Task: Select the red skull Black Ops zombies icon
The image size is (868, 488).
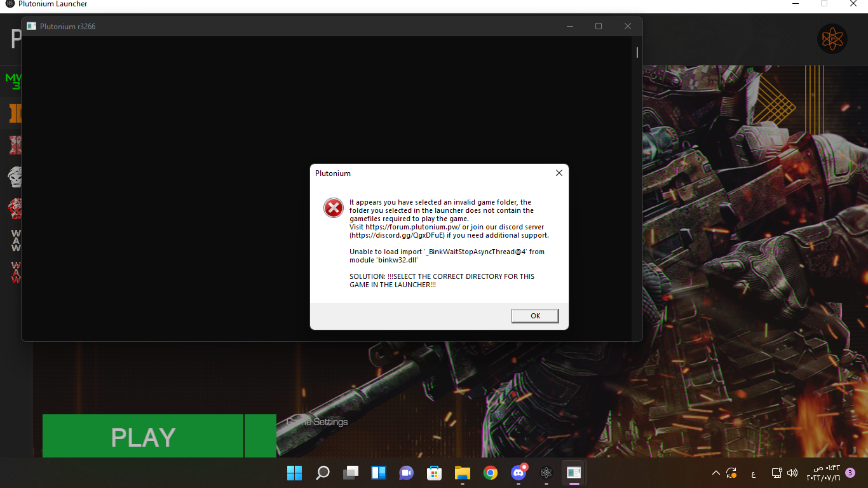Action: (x=15, y=208)
